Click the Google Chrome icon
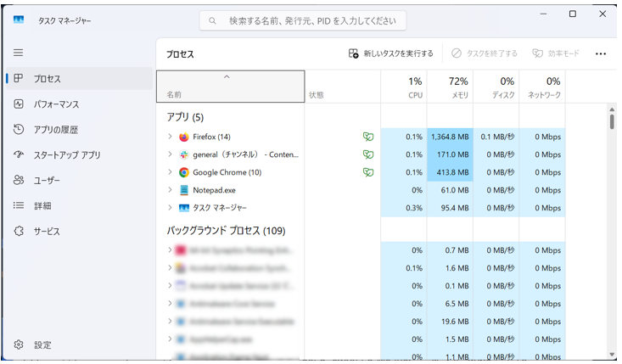Screen dimensions: 622x364 pyautogui.click(x=183, y=172)
